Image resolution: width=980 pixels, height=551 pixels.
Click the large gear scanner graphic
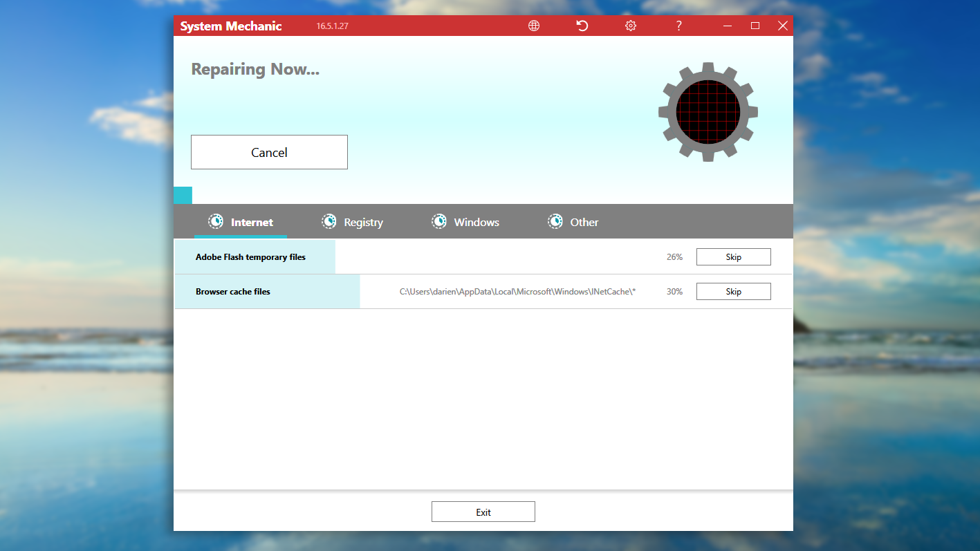click(x=708, y=111)
